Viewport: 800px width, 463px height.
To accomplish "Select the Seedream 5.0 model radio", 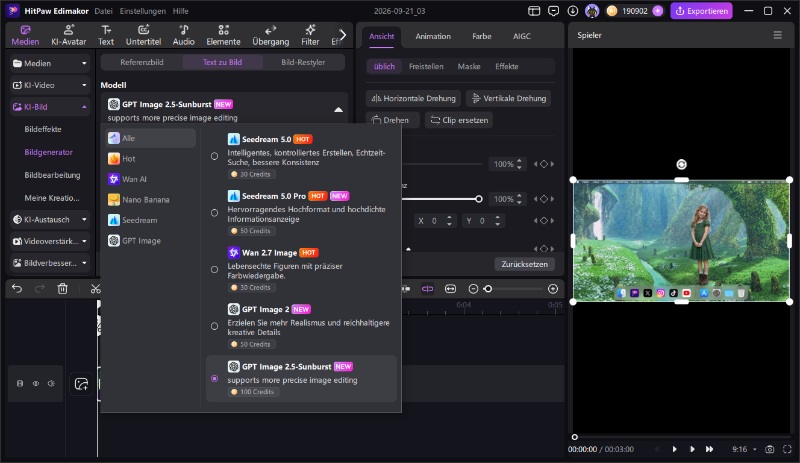I will point(214,156).
